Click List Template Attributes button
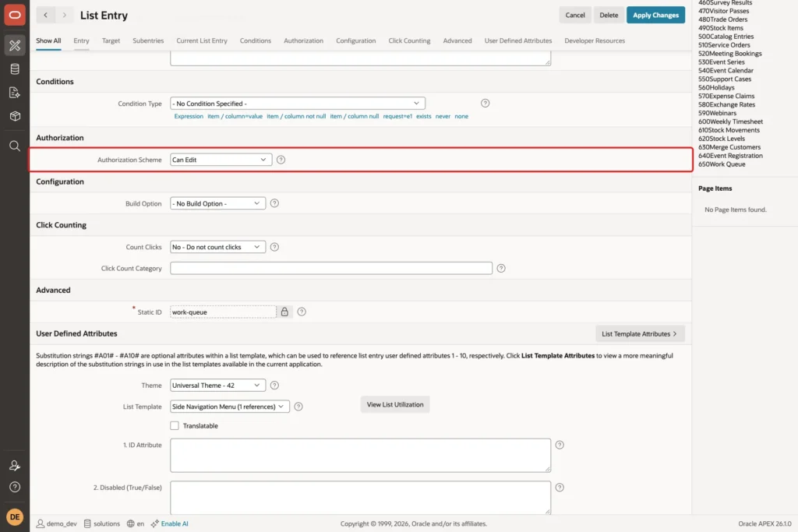The width and height of the screenshot is (798, 532). tap(640, 334)
